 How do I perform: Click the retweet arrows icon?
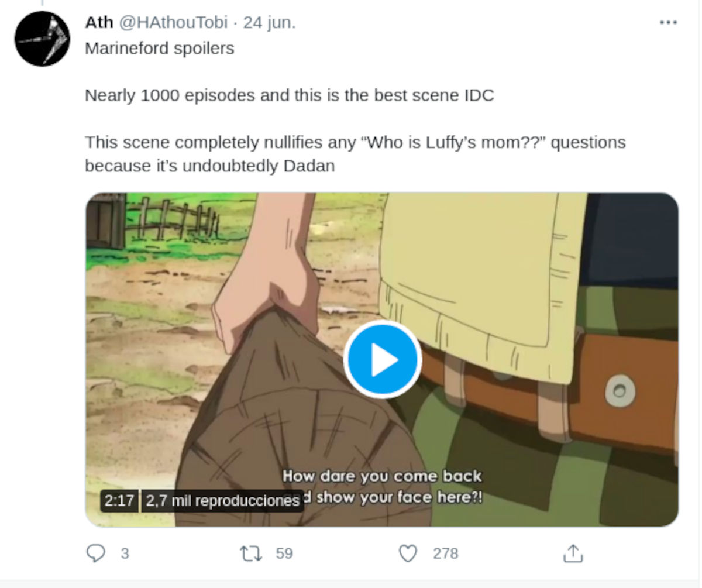(251, 553)
